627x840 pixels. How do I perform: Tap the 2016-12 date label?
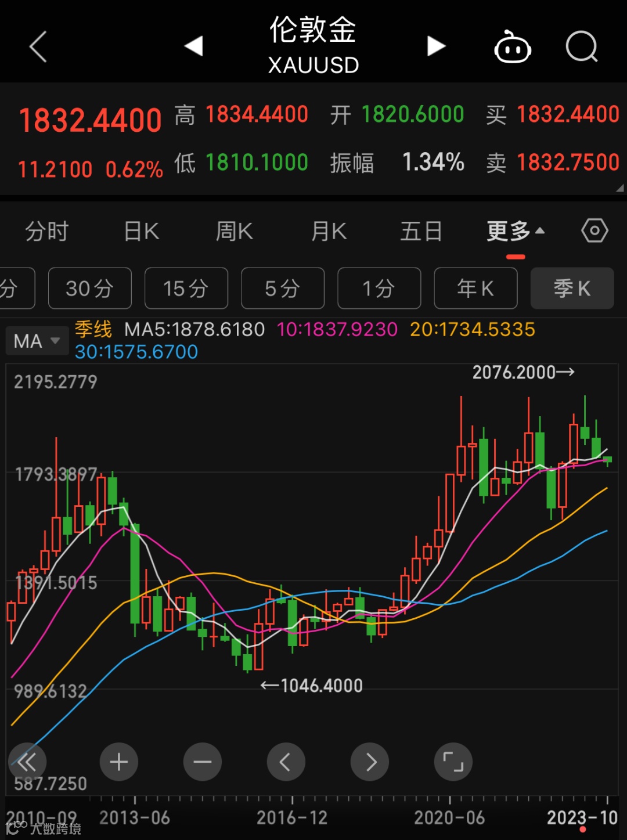pyautogui.click(x=292, y=818)
